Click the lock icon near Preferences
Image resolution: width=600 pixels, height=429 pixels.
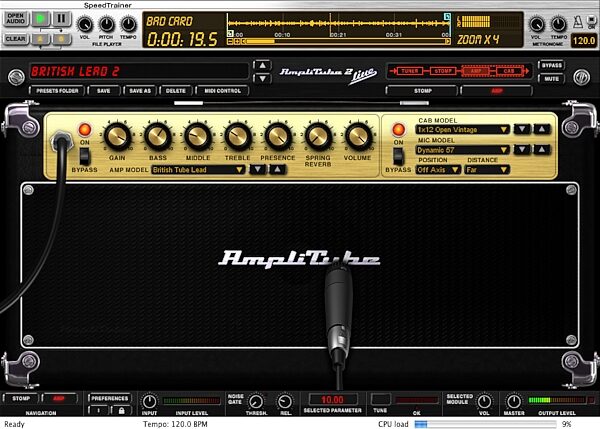click(x=121, y=411)
